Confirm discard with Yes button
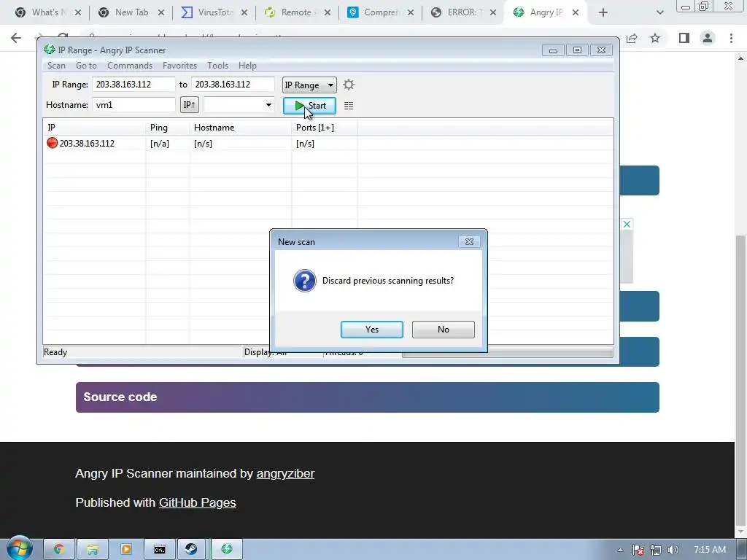The height and width of the screenshot is (560, 747). coord(372,330)
